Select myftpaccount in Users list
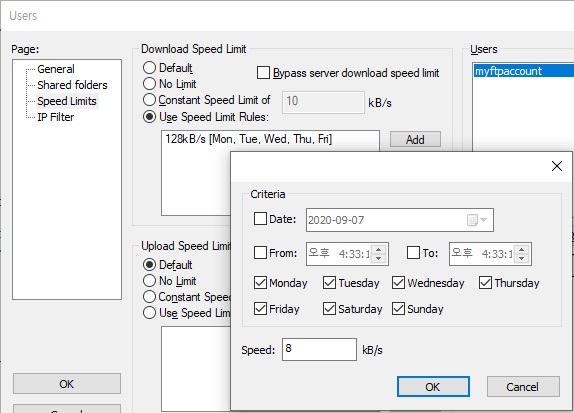 523,71
